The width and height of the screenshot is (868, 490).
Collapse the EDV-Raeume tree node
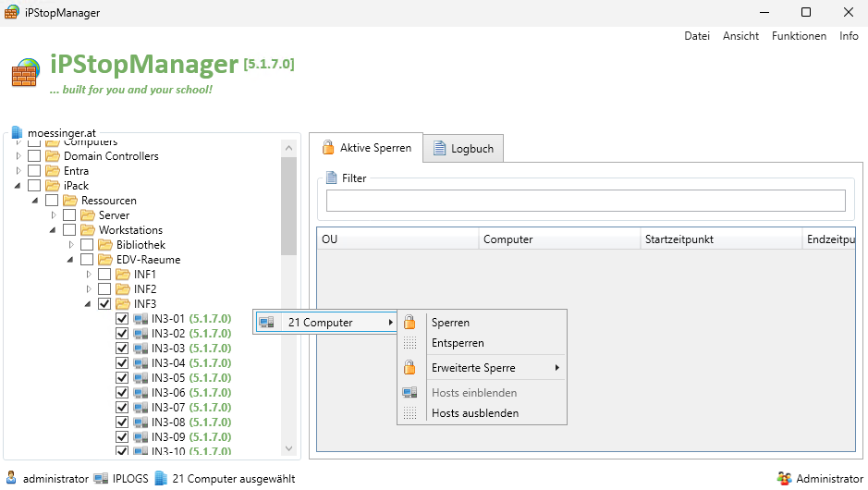(x=71, y=260)
